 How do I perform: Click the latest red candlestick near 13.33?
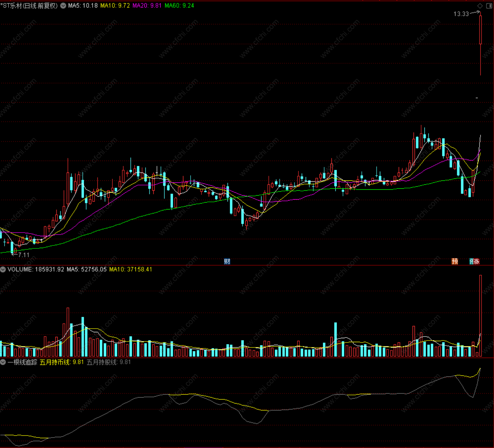(x=480, y=44)
